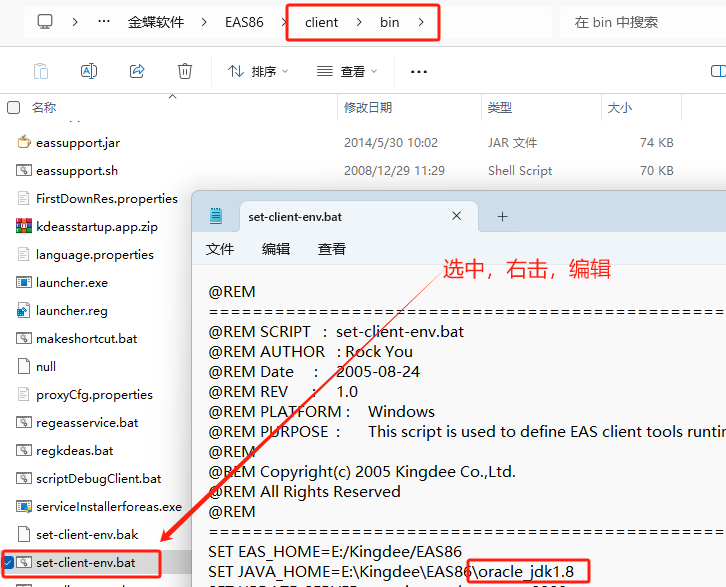This screenshot has height=587, width=726.
Task: Click the This PC monitor icon in address bar
Action: [x=45, y=21]
